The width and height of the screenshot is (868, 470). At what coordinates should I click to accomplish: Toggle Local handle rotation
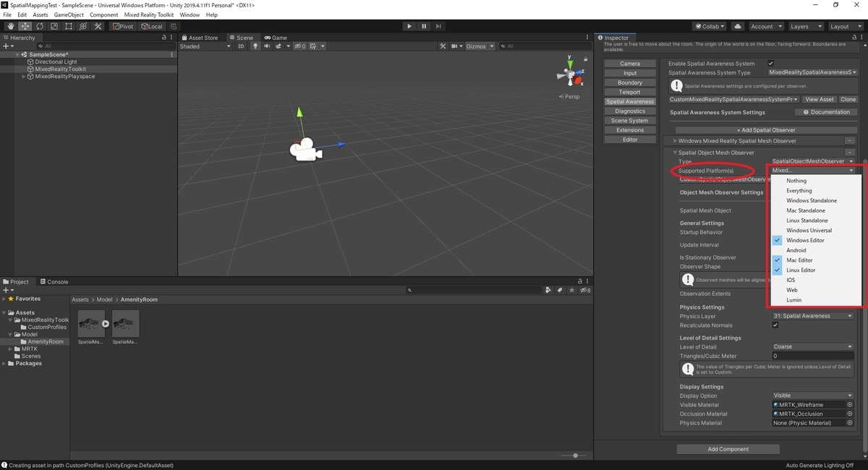click(152, 26)
